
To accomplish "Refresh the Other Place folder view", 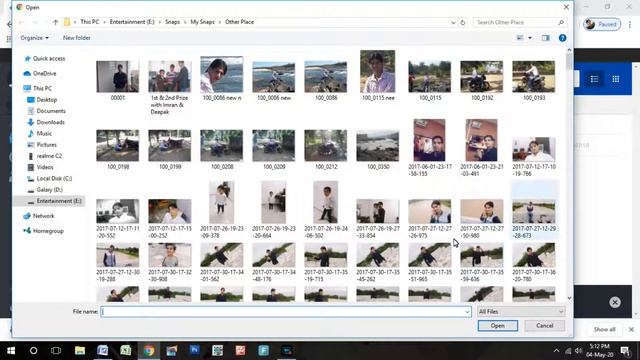I will pyautogui.click(x=462, y=22).
